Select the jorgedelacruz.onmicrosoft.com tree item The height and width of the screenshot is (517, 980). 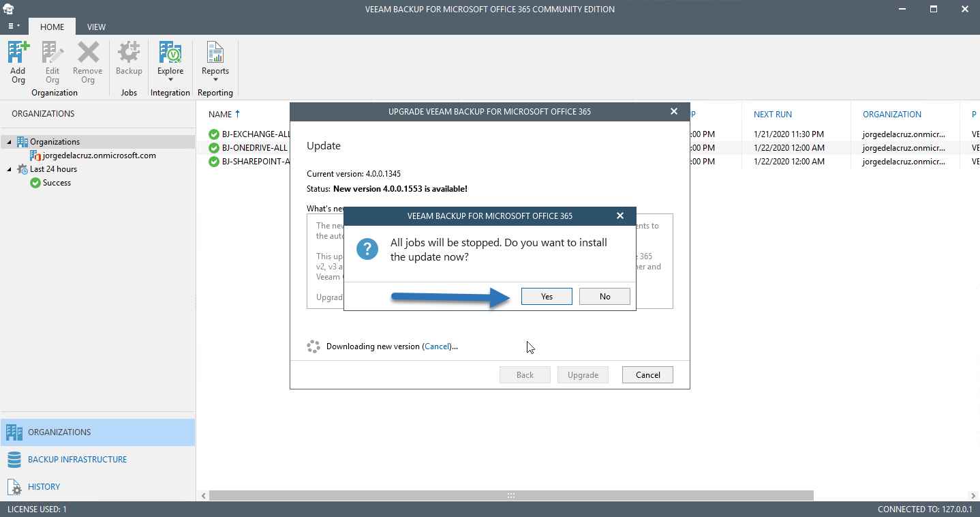pos(99,156)
